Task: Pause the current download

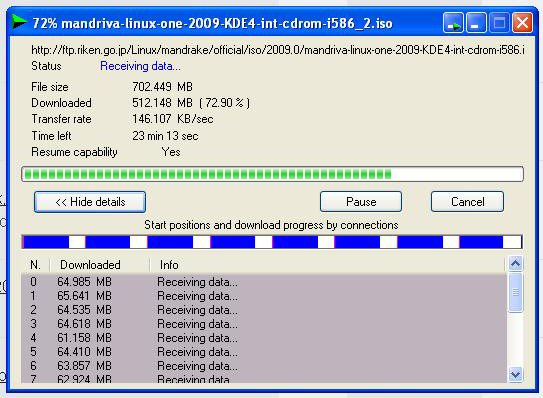Action: (361, 202)
